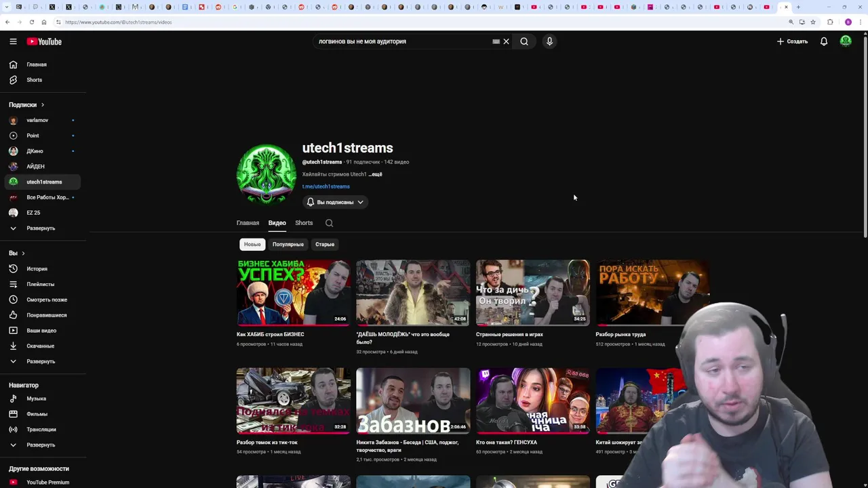
Task: Search within the channel via magnifier icon
Action: coord(329,223)
